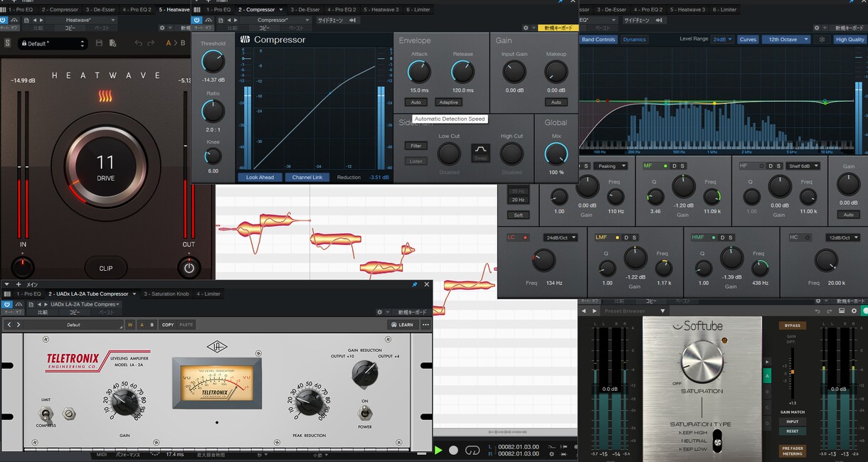Click the redo arrow in Heatwave toolbar
The width and height of the screenshot is (868, 462).
pos(151,43)
